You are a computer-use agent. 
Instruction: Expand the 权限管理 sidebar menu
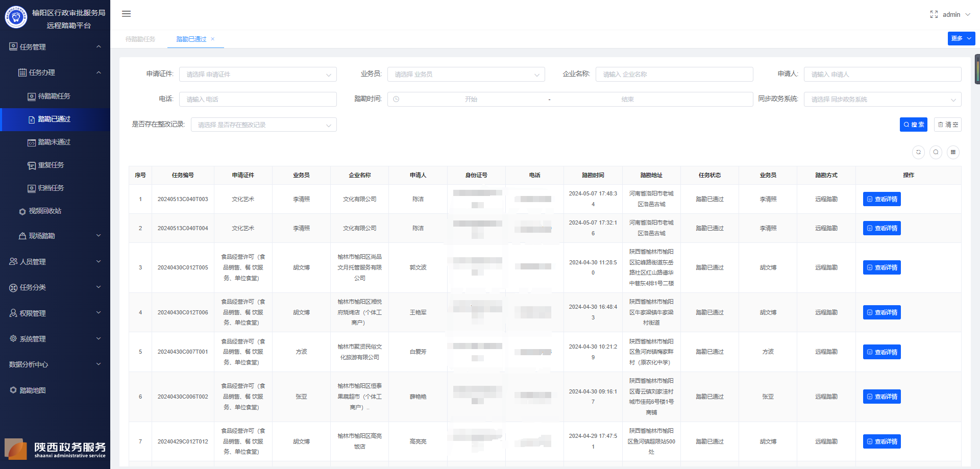[55, 313]
